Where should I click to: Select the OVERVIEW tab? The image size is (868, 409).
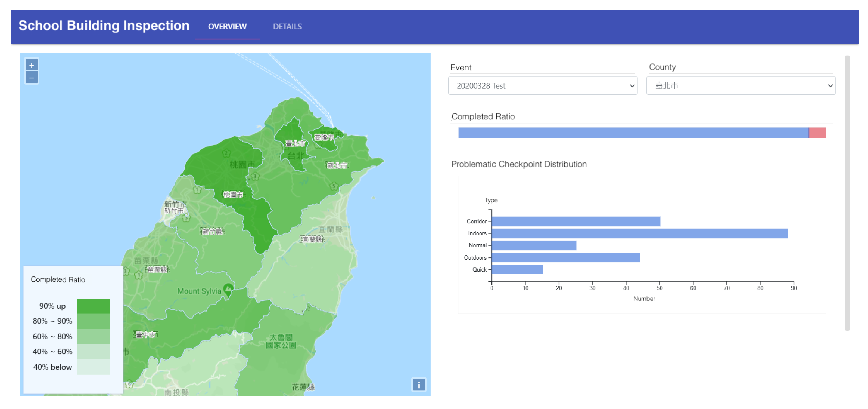[227, 26]
